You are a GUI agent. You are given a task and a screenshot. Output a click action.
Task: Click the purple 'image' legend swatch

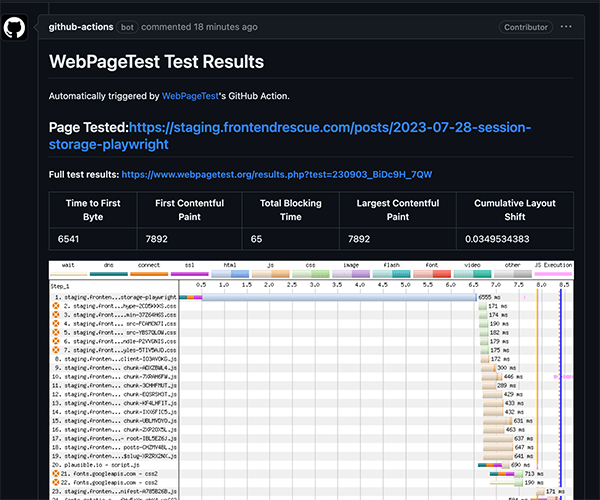351,274
